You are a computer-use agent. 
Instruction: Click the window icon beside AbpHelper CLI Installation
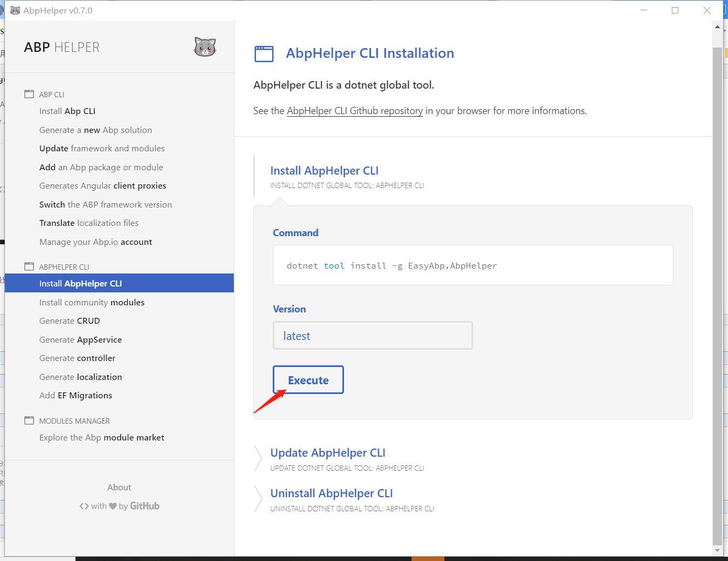click(264, 54)
